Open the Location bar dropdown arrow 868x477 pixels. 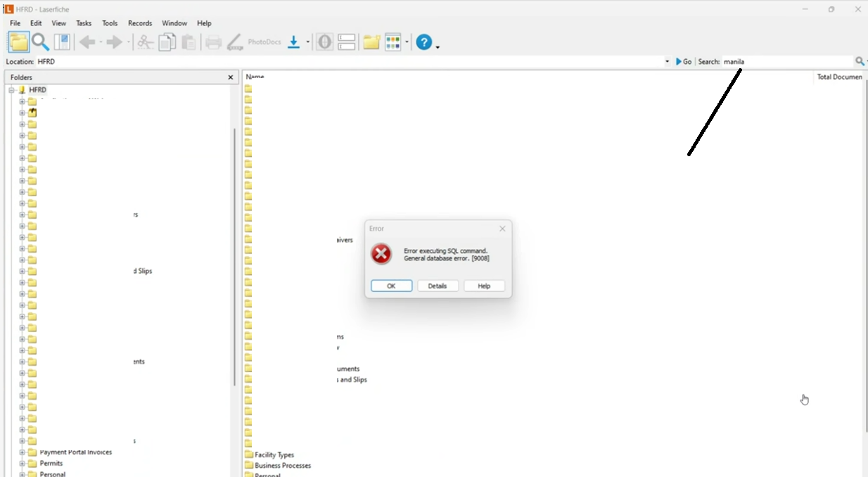click(667, 62)
